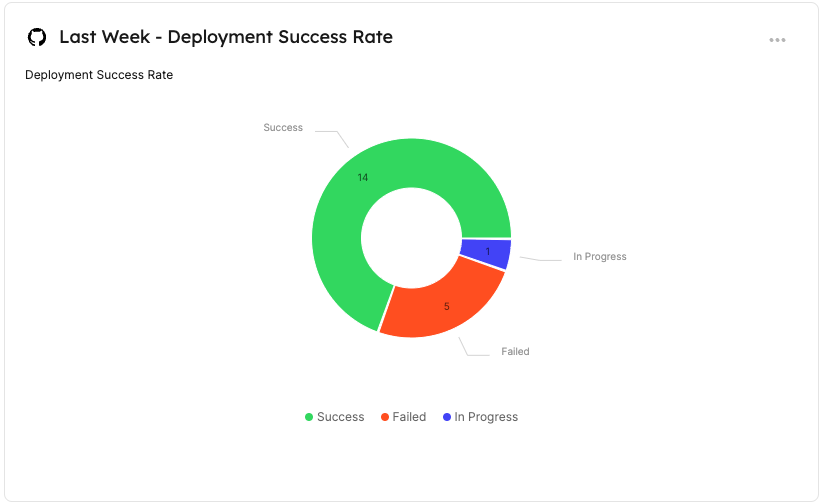Click the value 1 on the chart

[488, 252]
